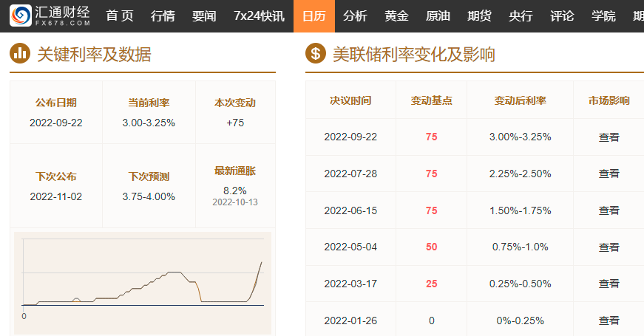Click the 汇通财经 FX678 logo

click(51, 16)
